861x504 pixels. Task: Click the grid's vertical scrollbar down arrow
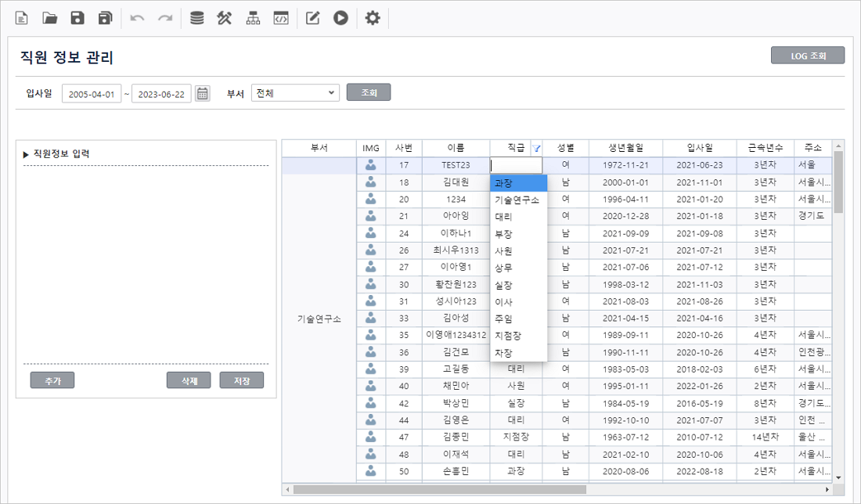click(x=839, y=477)
